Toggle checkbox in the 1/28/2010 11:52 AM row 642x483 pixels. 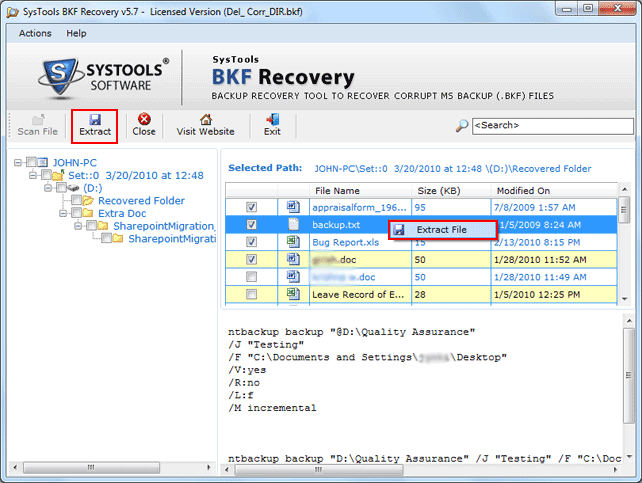(x=251, y=259)
